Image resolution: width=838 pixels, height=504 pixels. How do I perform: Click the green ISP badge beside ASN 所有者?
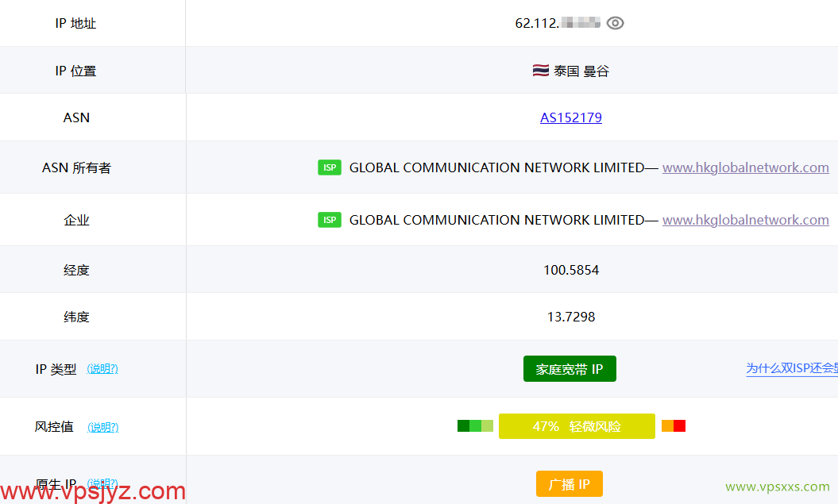tap(330, 167)
